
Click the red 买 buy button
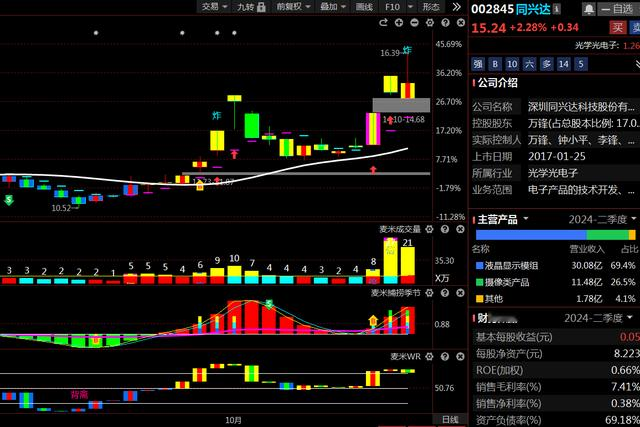(590, 27)
